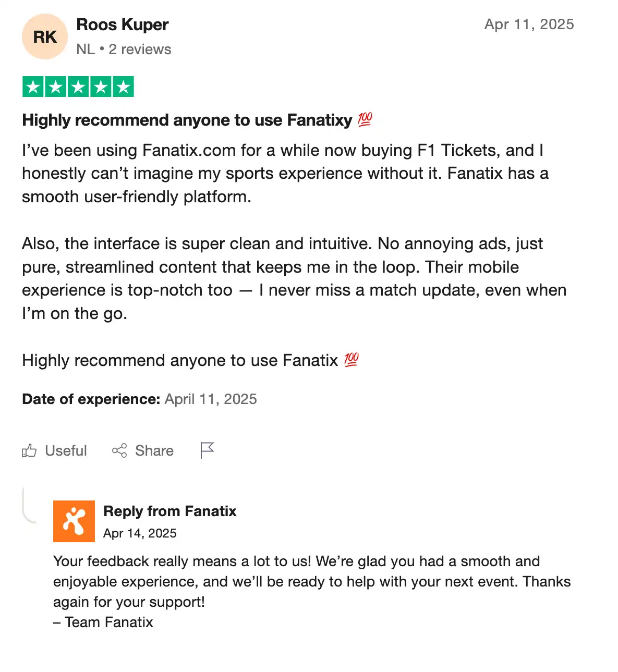
Task: Mark the review as Useful
Action: pyautogui.click(x=66, y=450)
